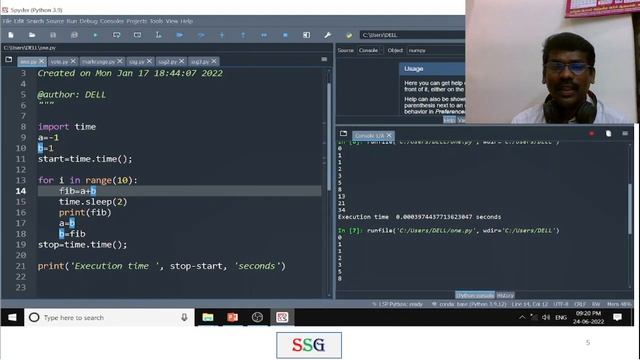Click the Stop debugging square icon
The height and width of the screenshot is (360, 640).
click(x=285, y=35)
